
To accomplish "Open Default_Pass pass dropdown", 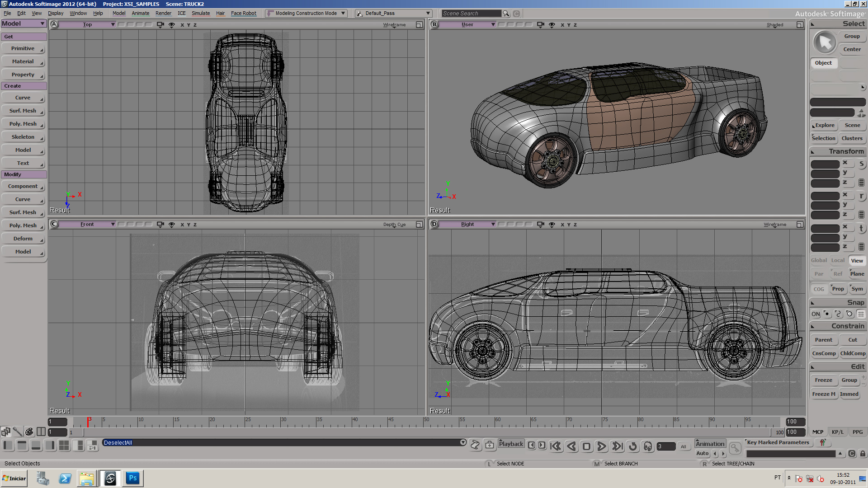I will coord(428,13).
